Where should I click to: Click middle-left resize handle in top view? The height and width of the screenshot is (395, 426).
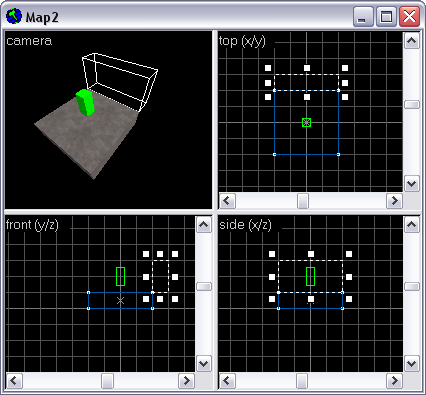268,83
